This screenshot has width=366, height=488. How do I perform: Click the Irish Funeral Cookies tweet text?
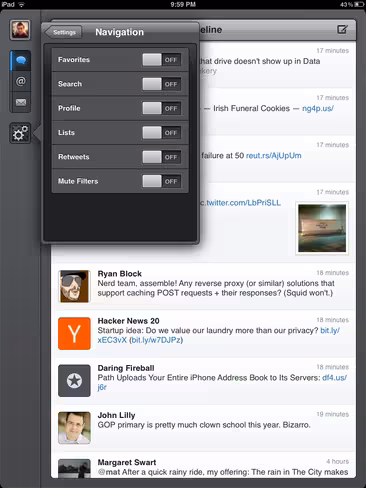[x=251, y=109]
